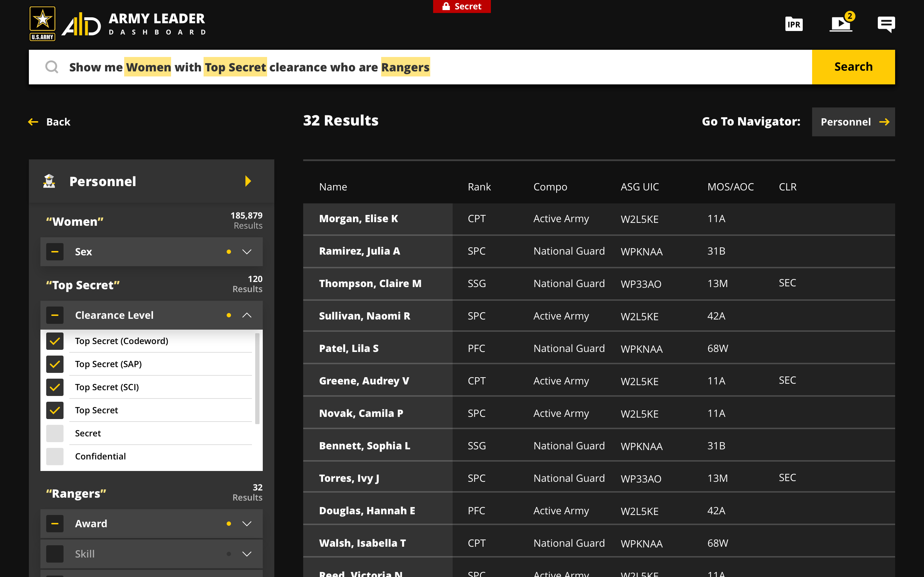Click the magnifier search icon

pyautogui.click(x=52, y=67)
